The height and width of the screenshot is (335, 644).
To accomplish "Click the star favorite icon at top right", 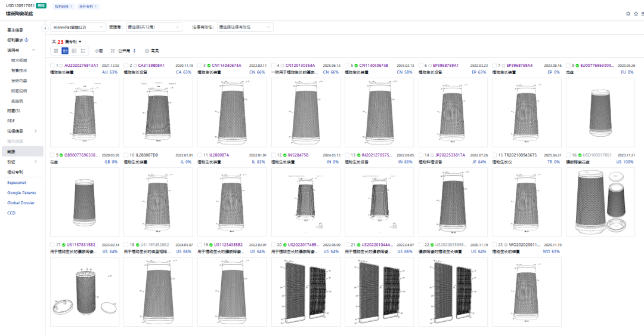I will 636,14.
